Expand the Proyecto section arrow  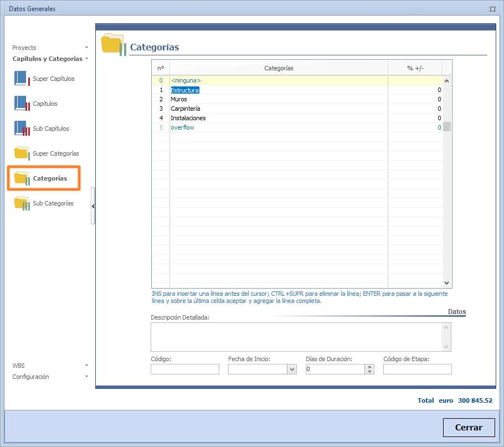click(x=86, y=48)
